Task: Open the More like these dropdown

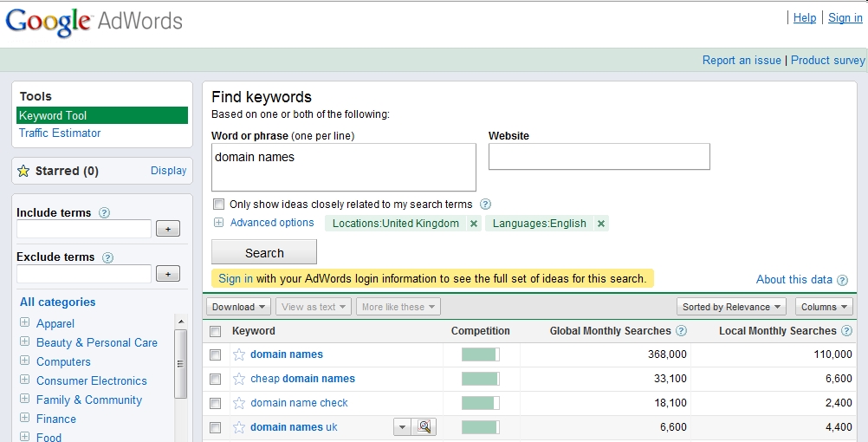Action: pyautogui.click(x=398, y=306)
